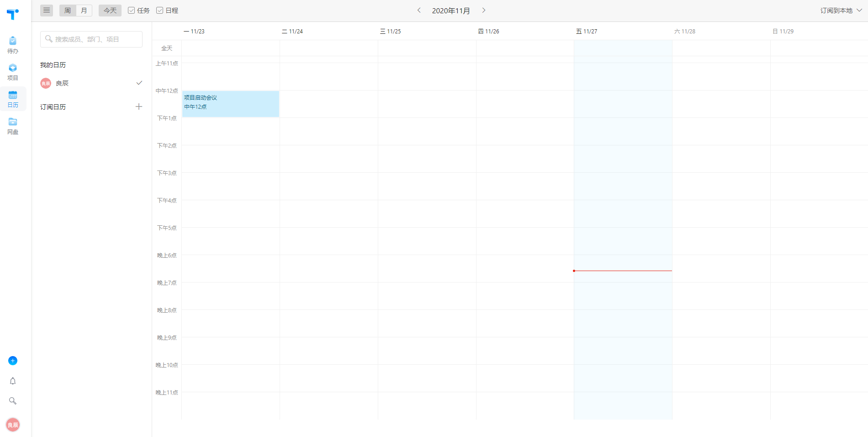Open global search magnifier in sidebar
Screen dimensions: 868x437
coord(13,401)
